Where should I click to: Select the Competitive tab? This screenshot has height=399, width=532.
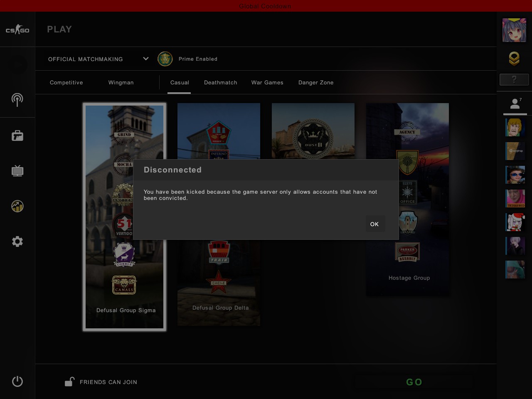[66, 83]
